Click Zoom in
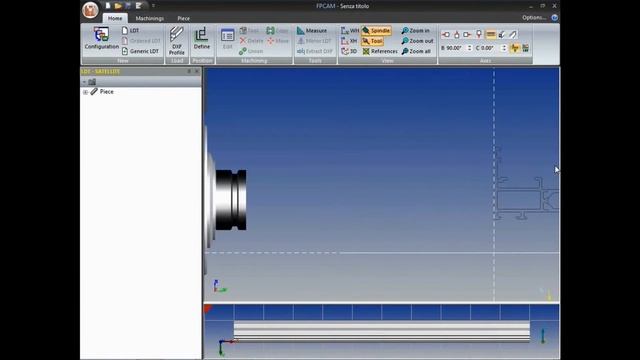The width and height of the screenshot is (640, 360). [415, 31]
